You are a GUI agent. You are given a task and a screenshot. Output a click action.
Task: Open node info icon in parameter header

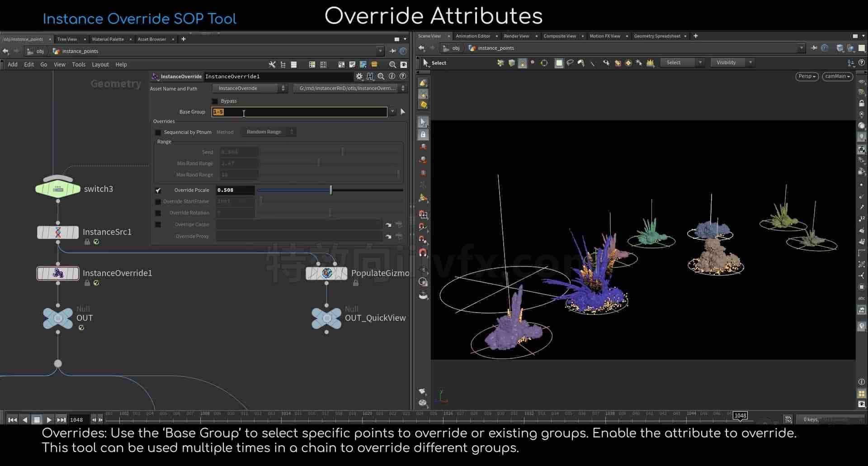(392, 76)
